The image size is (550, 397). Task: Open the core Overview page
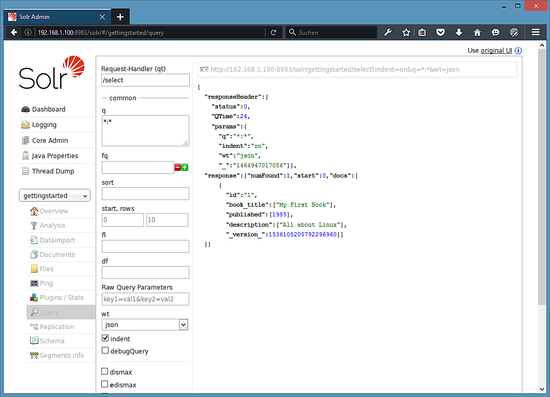54,211
